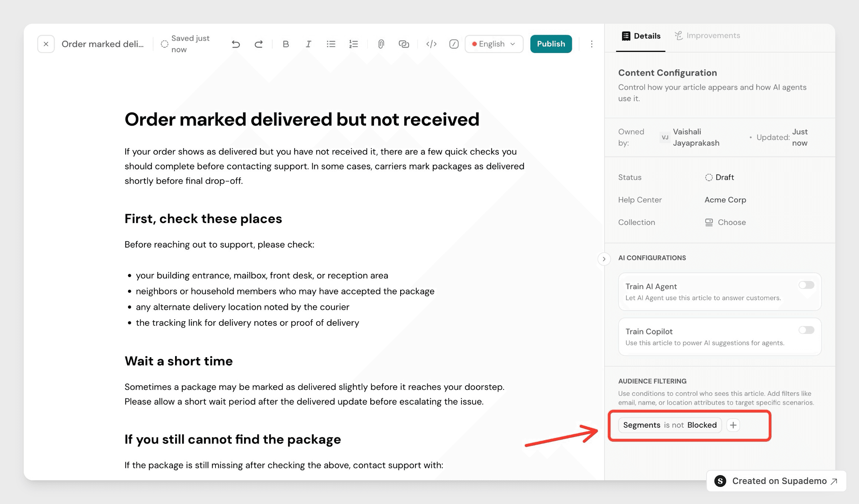Click the redo arrow icon
Image resolution: width=859 pixels, height=504 pixels.
tap(259, 44)
